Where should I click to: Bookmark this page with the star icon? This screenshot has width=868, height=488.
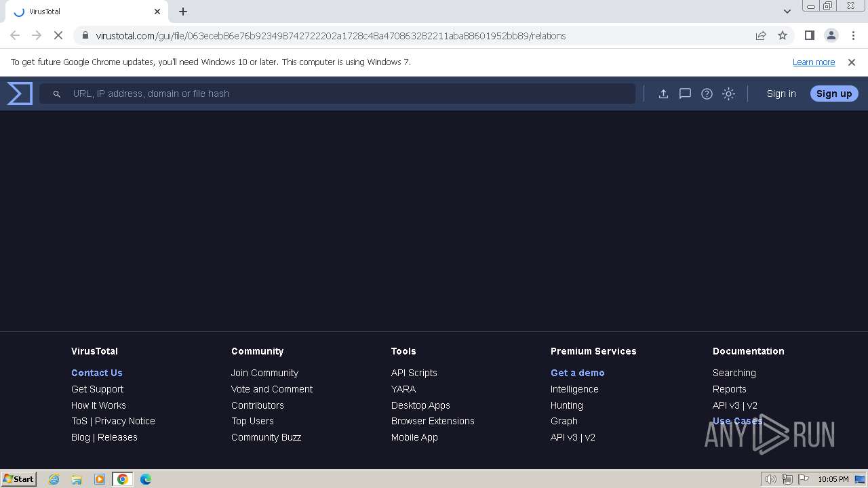pos(783,35)
